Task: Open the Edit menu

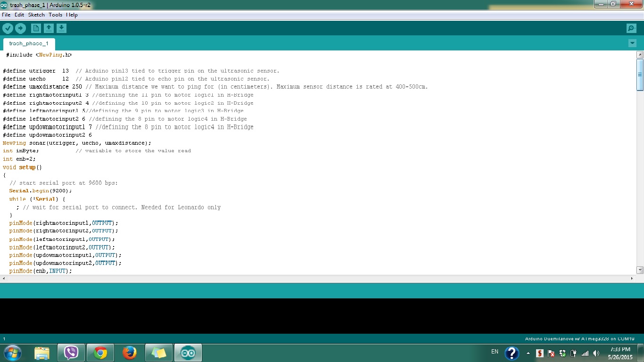Action: point(19,15)
